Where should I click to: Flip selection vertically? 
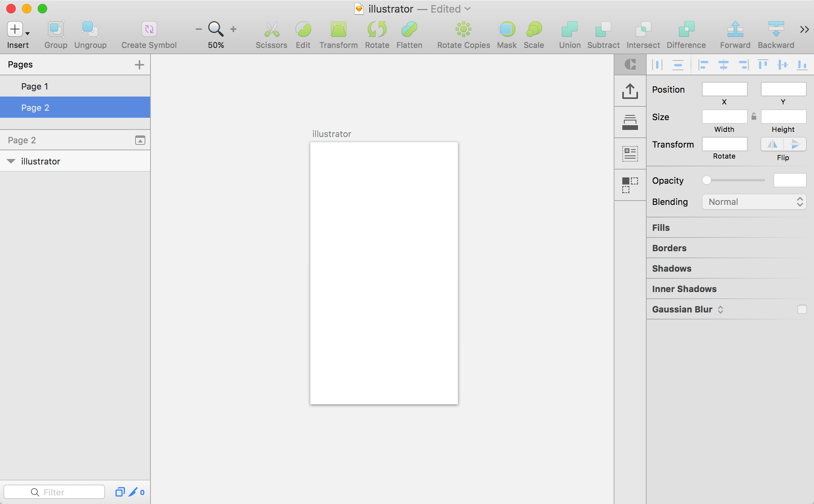[795, 144]
